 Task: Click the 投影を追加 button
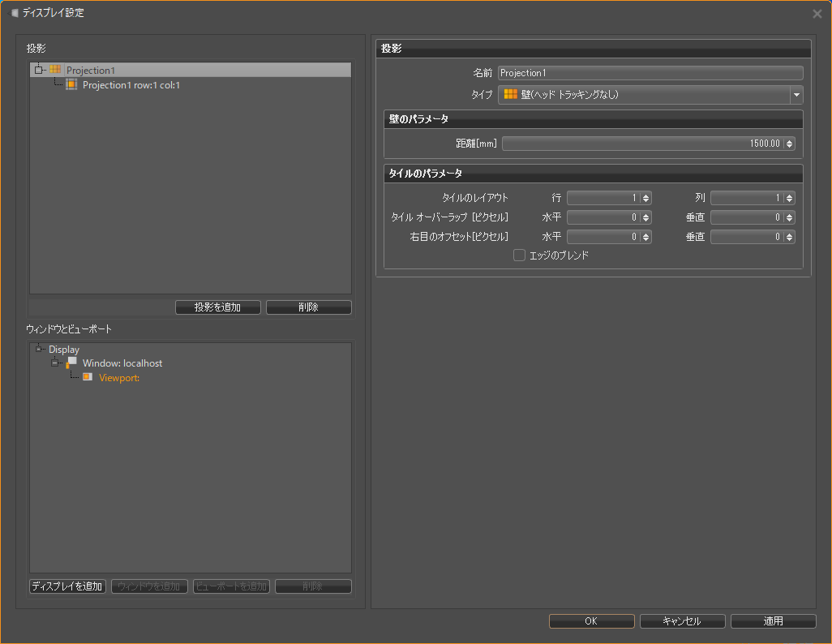click(x=218, y=307)
